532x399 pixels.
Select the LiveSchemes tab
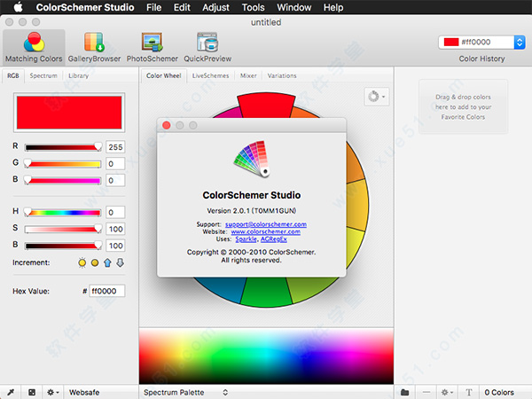coord(210,75)
